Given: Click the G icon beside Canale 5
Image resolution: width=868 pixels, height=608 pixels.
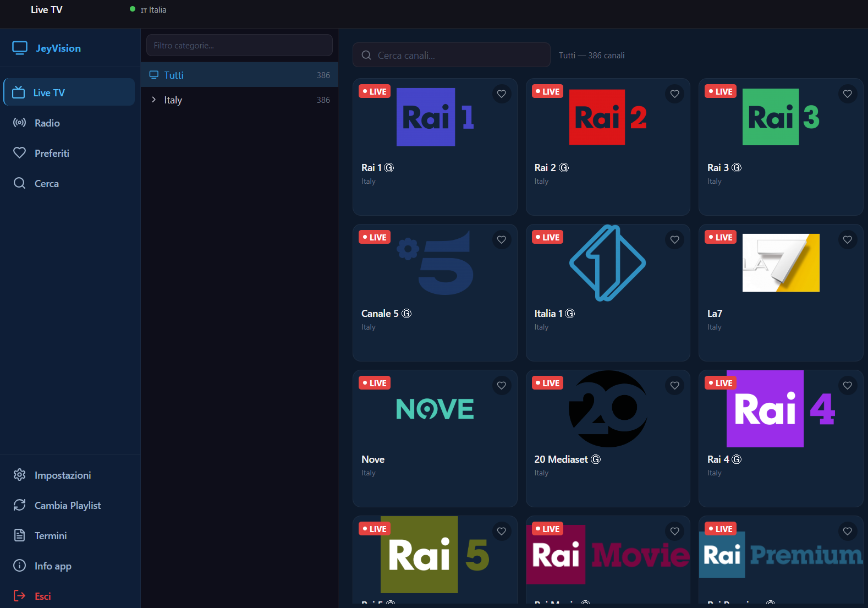Looking at the screenshot, I should [406, 314].
